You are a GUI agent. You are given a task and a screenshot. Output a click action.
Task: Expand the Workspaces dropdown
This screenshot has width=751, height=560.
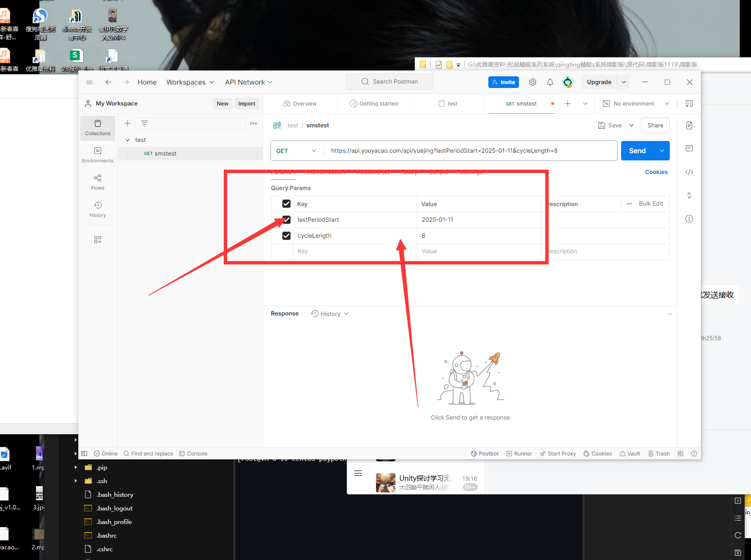tap(190, 82)
